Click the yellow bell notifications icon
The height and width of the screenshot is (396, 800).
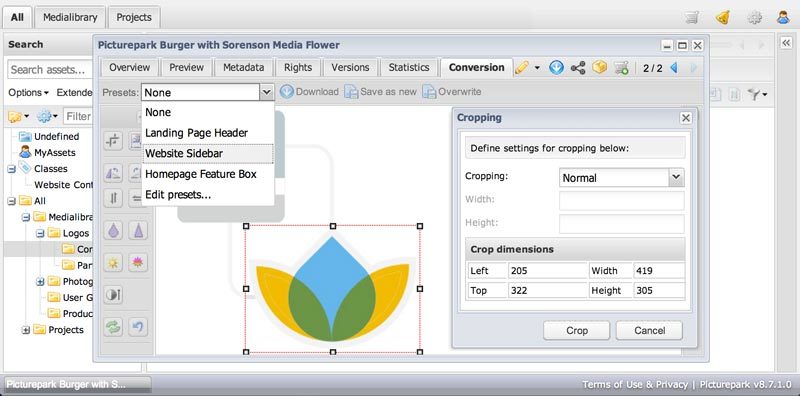(722, 17)
